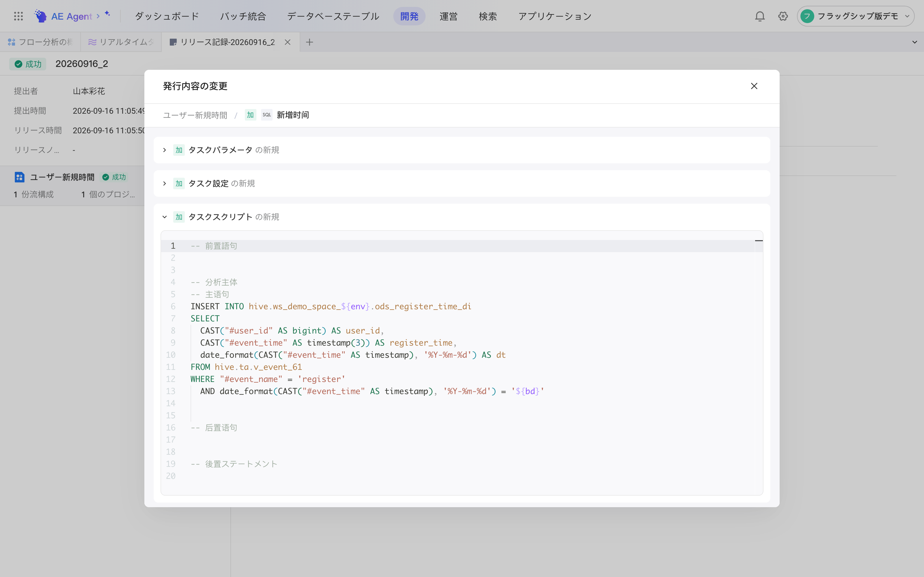Collapse the タスクスクリプト section
Image resolution: width=924 pixels, height=577 pixels.
[165, 217]
